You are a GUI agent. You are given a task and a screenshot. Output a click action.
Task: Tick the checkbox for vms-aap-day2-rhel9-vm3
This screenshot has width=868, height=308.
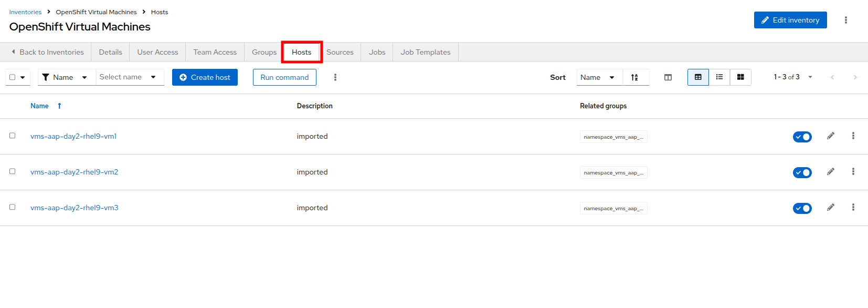point(13,207)
